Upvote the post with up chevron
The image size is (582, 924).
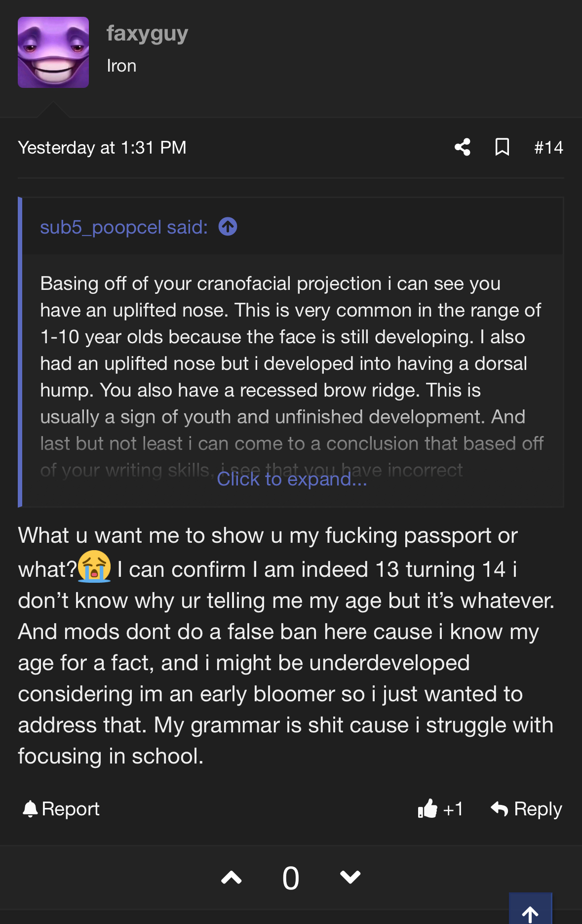click(231, 878)
